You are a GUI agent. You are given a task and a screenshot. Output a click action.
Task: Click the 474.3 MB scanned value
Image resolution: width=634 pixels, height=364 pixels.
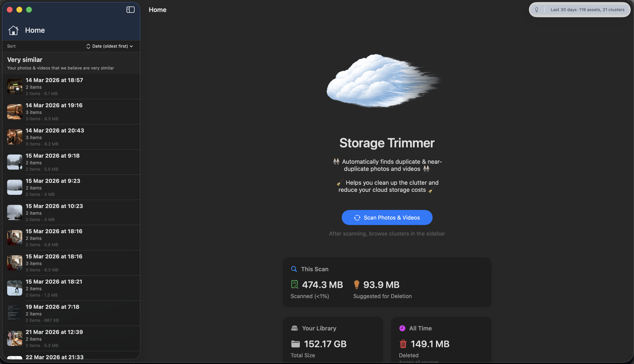pyautogui.click(x=322, y=285)
